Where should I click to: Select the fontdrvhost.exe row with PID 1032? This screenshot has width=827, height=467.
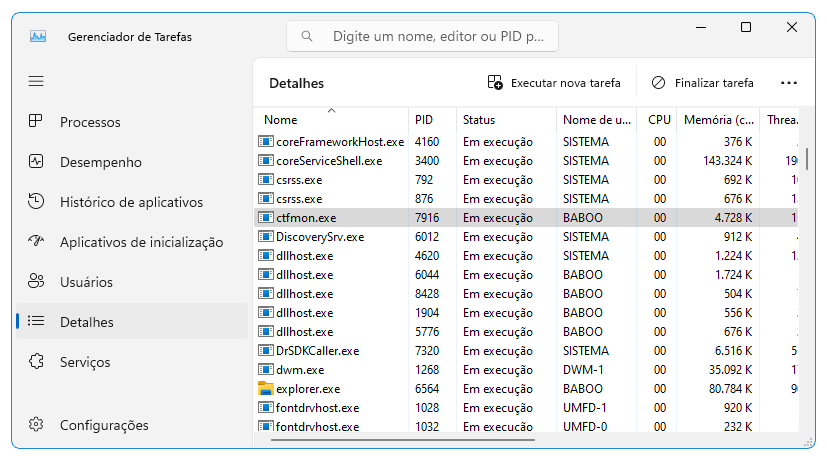pos(526,425)
